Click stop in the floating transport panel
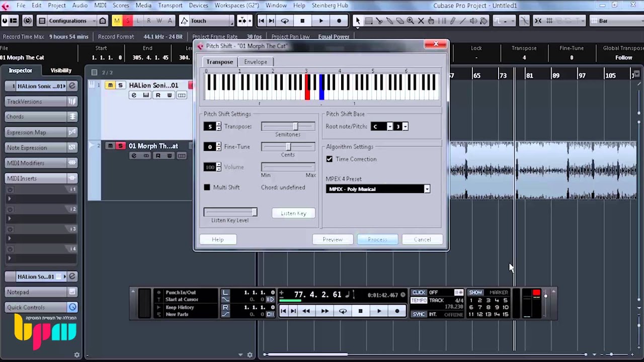The width and height of the screenshot is (644, 362). (360, 311)
